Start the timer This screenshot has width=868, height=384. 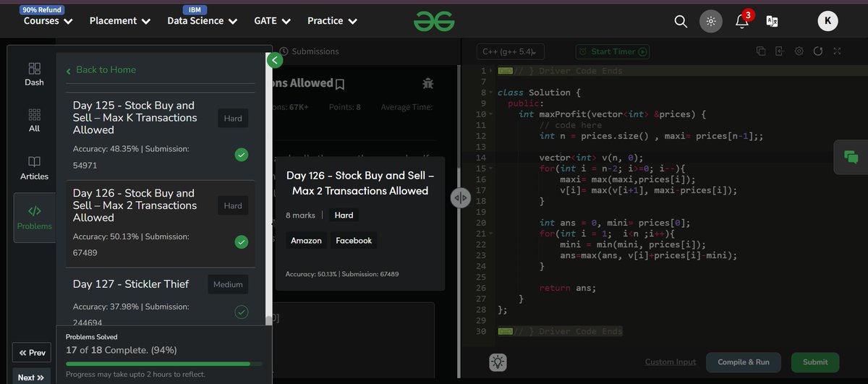point(612,51)
